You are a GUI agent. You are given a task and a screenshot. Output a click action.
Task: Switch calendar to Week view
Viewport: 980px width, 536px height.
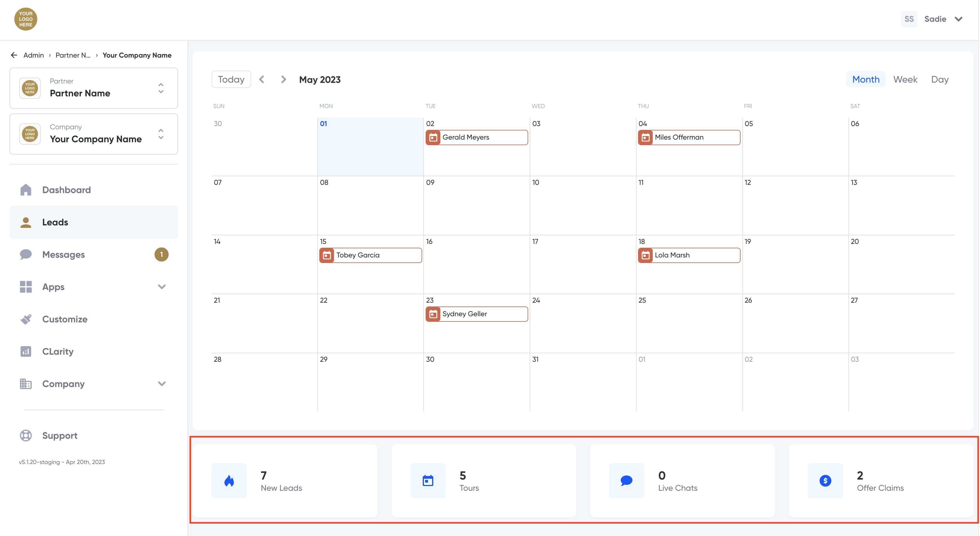905,79
